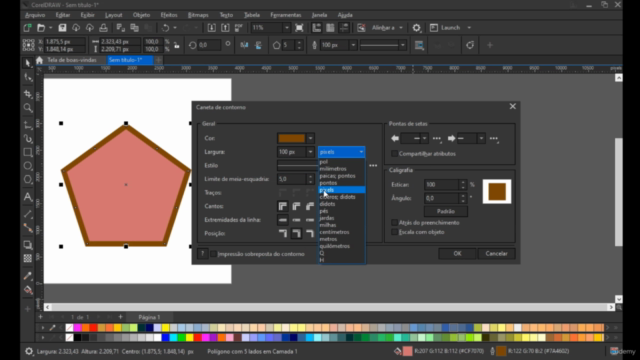
Task: Select the second Cantos corner style
Action: [x=296, y=206]
